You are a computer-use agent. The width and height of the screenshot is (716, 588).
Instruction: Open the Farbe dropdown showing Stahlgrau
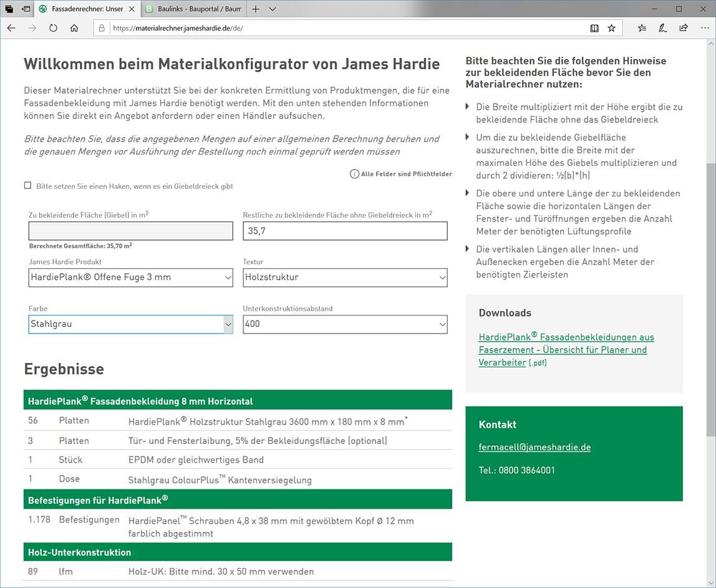pyautogui.click(x=130, y=324)
